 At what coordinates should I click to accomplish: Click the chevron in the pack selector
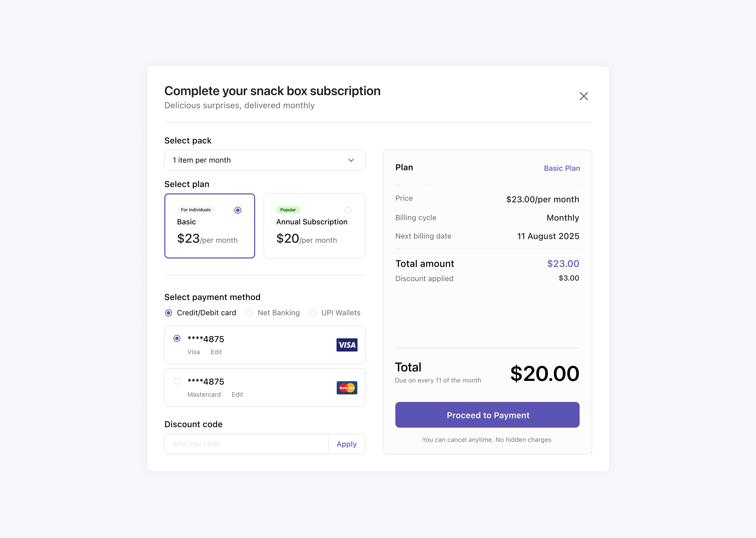351,160
